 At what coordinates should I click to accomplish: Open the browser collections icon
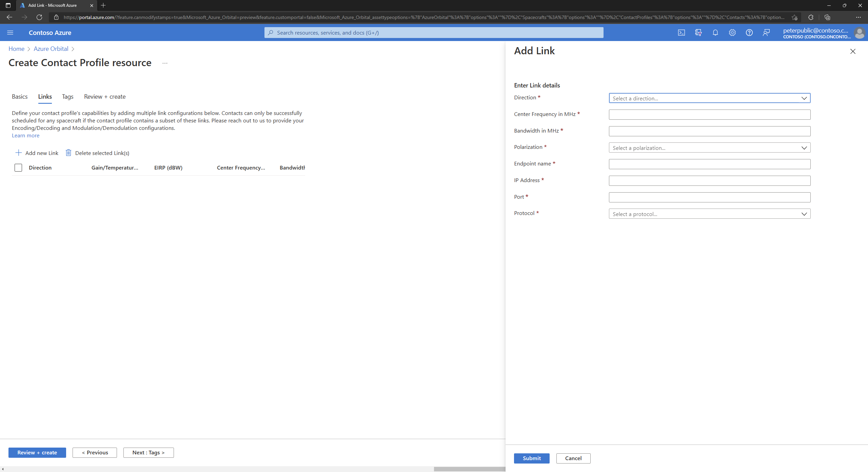pyautogui.click(x=827, y=17)
